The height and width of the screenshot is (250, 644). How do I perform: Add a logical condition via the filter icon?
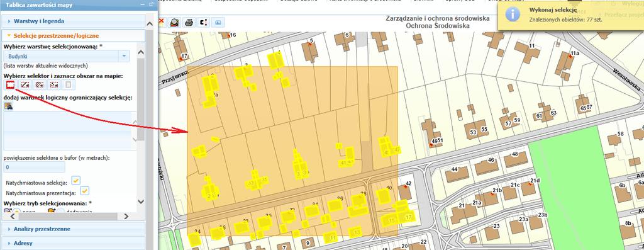[x=9, y=106]
